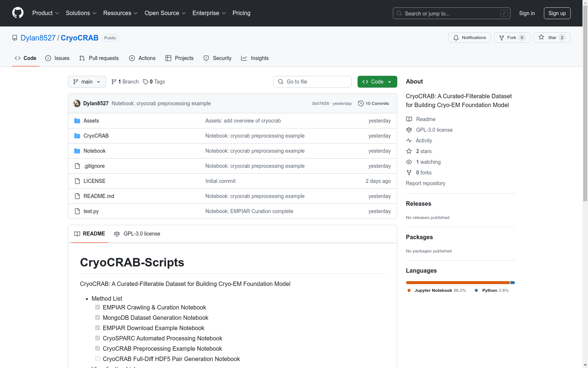Screen dimensions: 588x368
Task: Click the eye icon next to watching
Action: pyautogui.click(x=409, y=162)
